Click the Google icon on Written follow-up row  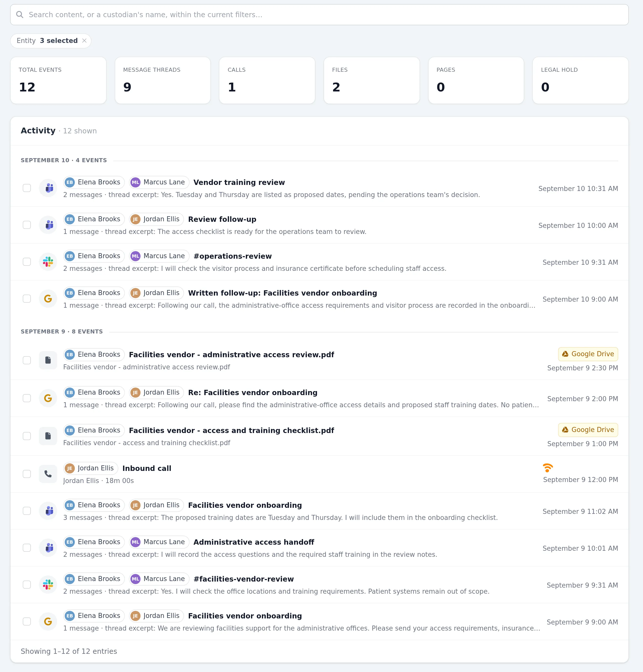tap(48, 299)
